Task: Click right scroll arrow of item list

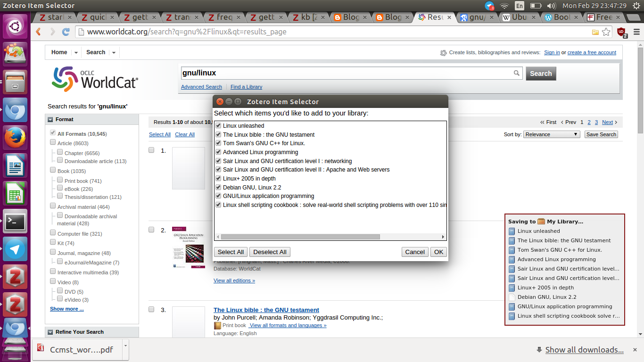Action: tap(443, 237)
